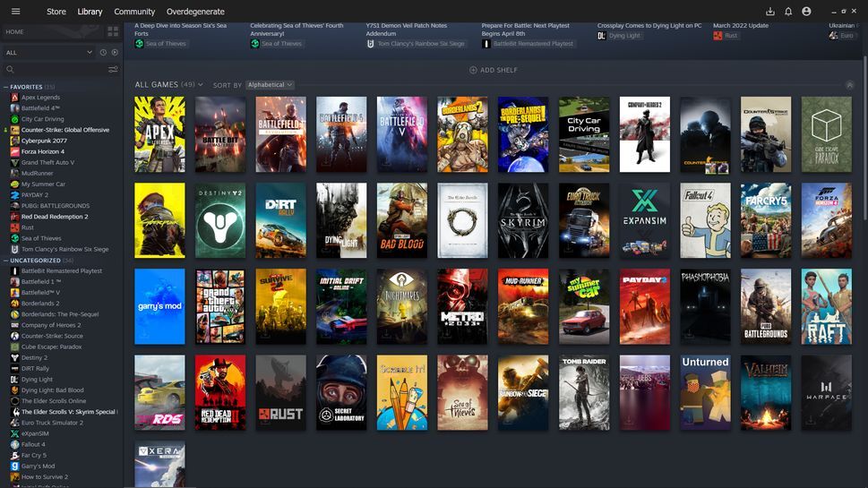Image resolution: width=868 pixels, height=488 pixels.
Task: Open the Red Dead Redemption II cover
Action: (220, 392)
